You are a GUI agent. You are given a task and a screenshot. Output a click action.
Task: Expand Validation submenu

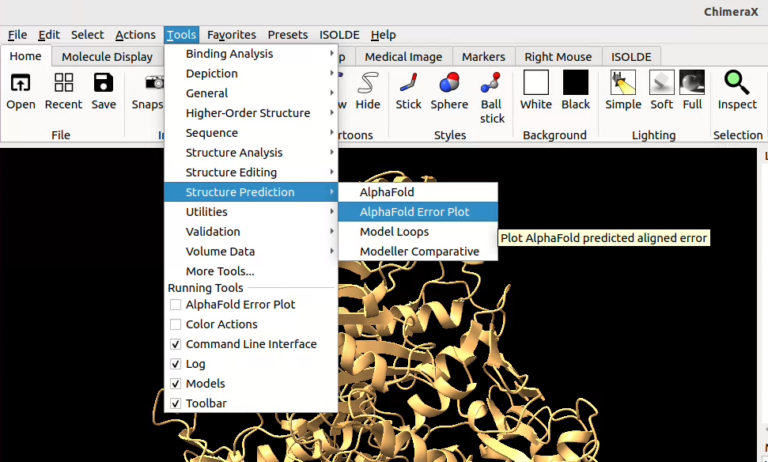coord(251,232)
